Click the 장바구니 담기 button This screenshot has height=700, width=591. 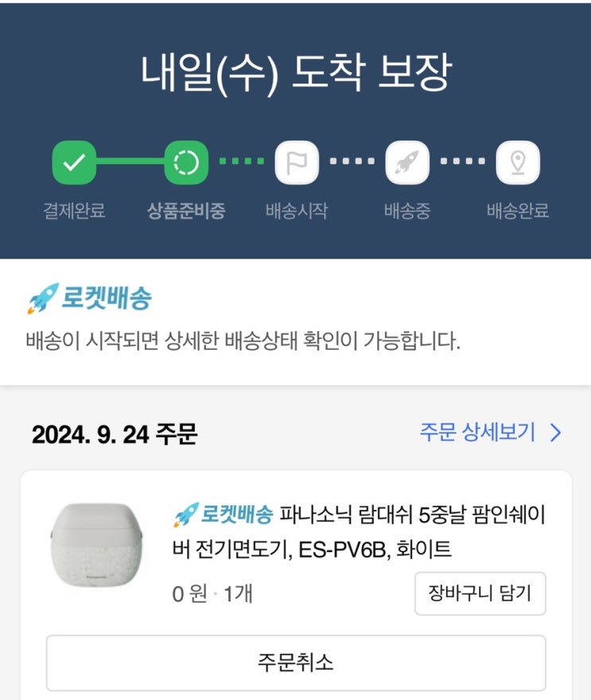click(480, 593)
